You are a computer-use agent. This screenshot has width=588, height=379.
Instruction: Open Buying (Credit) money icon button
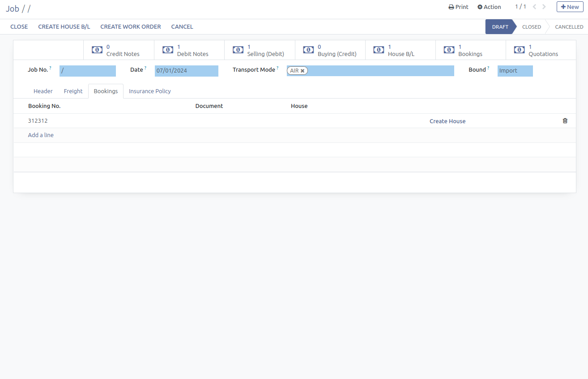tap(308, 50)
